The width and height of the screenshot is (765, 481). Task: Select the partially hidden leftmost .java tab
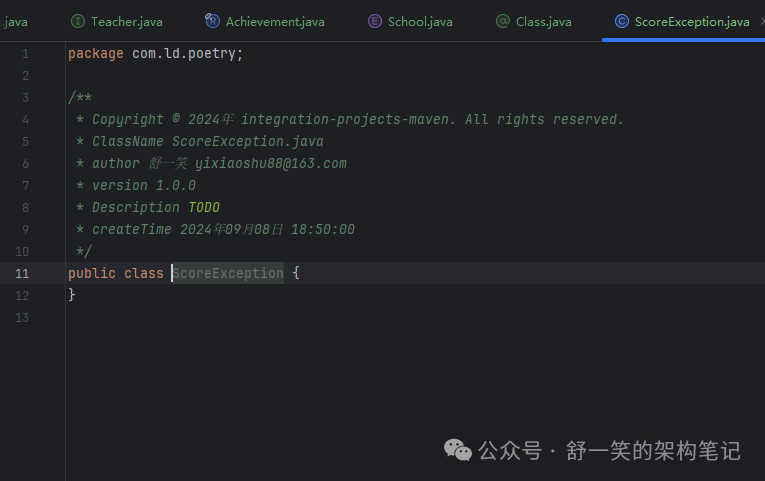point(14,21)
